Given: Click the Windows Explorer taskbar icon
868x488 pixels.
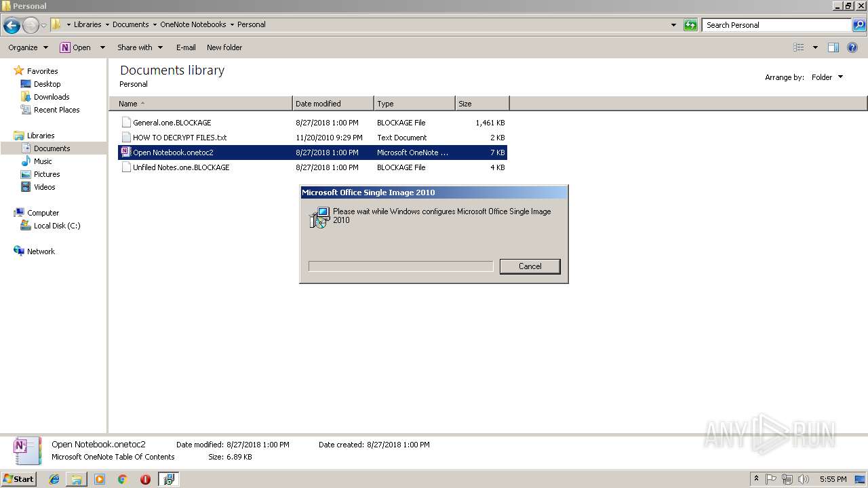Looking at the screenshot, I should [77, 479].
